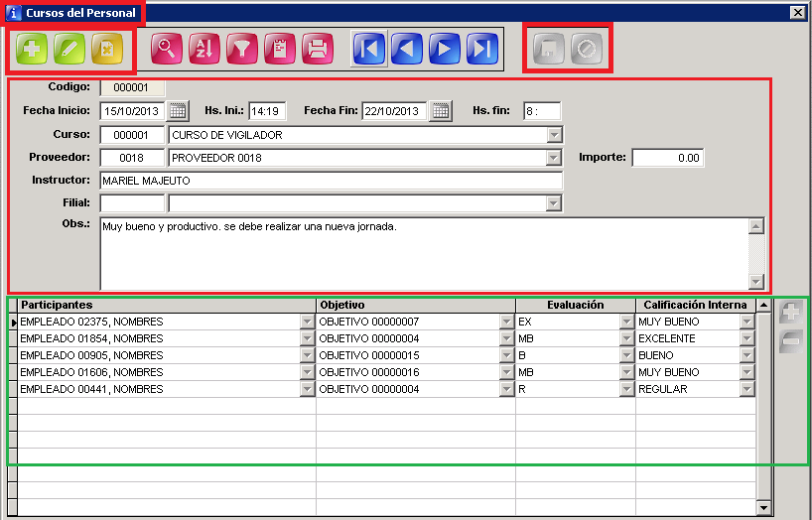Close the Cursos del Personal window
812x520 pixels.
tap(798, 13)
